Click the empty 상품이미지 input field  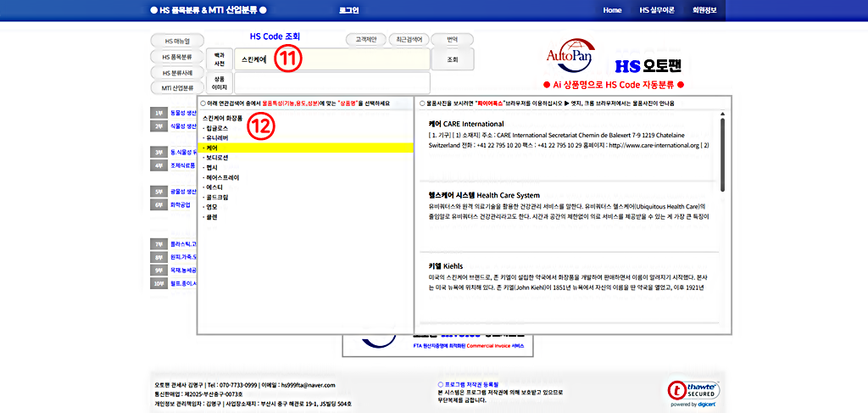[x=332, y=83]
